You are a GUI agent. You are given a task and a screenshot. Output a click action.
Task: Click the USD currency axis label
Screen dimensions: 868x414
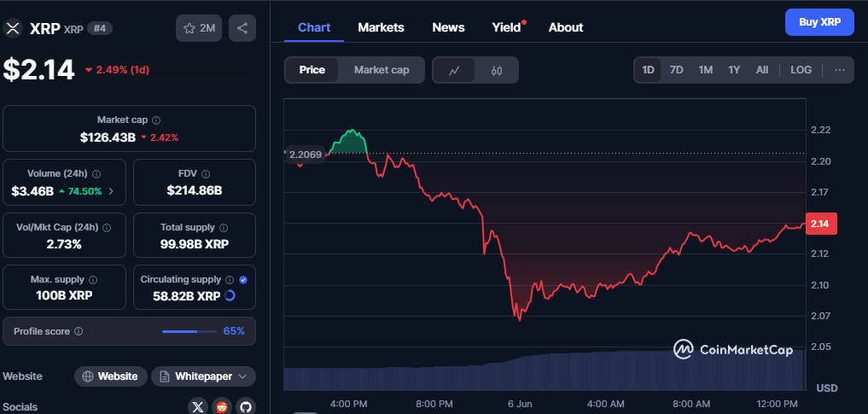(x=827, y=388)
